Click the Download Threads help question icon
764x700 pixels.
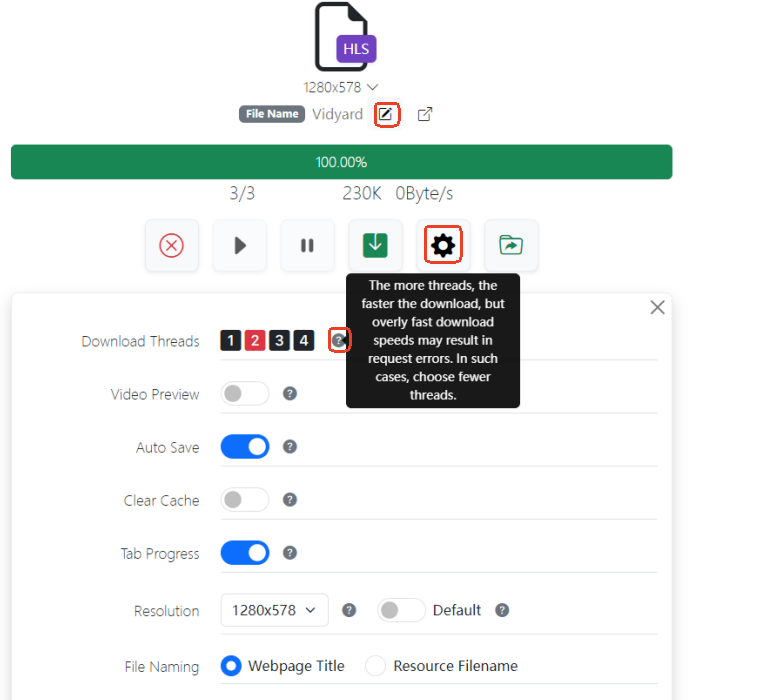[x=339, y=341]
